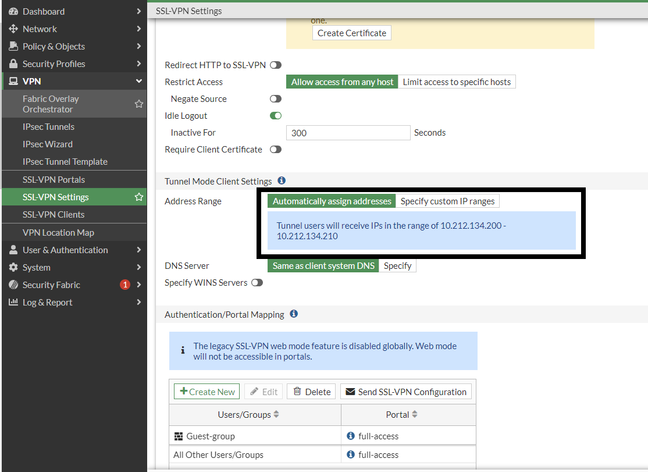648x472 pixels.
Task: Turn off Idle Logout toggle
Action: tap(275, 116)
